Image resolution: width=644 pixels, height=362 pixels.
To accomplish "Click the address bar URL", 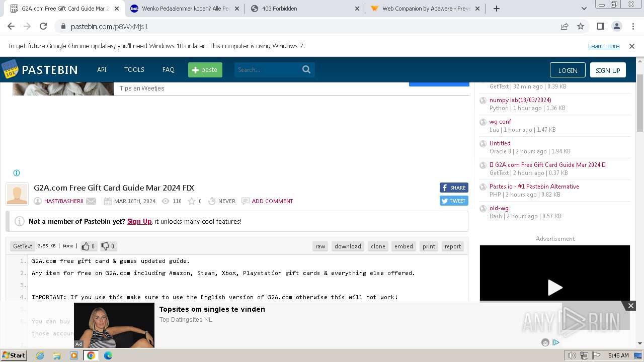I will (110, 26).
